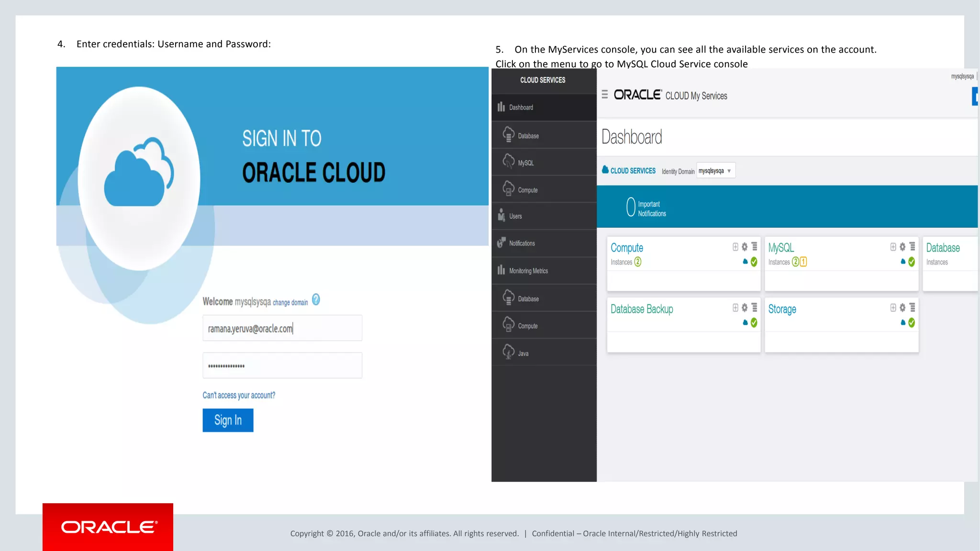Viewport: 980px width, 551px height.
Task: Click the Dashboard page heading
Action: coord(632,137)
